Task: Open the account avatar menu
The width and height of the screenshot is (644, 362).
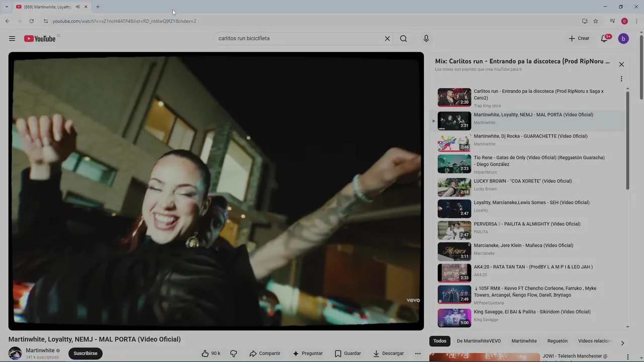Action: coord(623,39)
